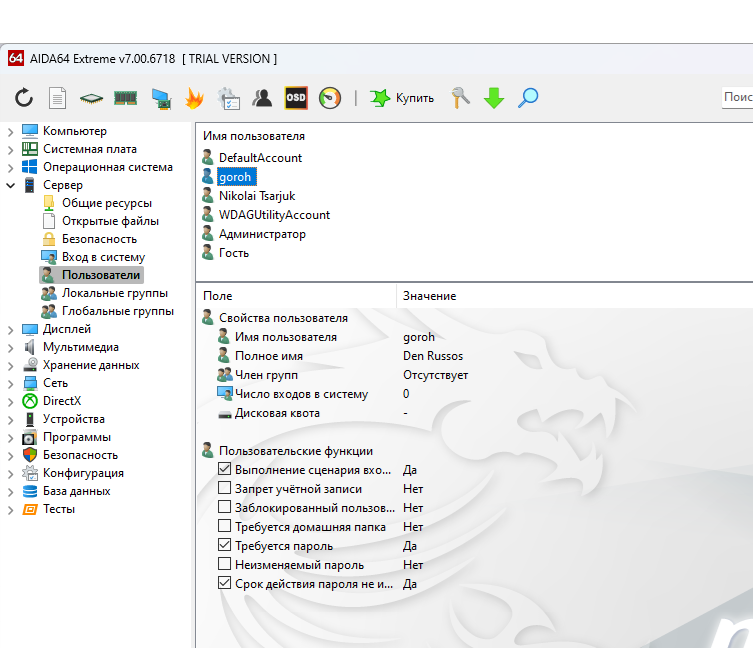Click Пользовательские функции group header

[296, 451]
